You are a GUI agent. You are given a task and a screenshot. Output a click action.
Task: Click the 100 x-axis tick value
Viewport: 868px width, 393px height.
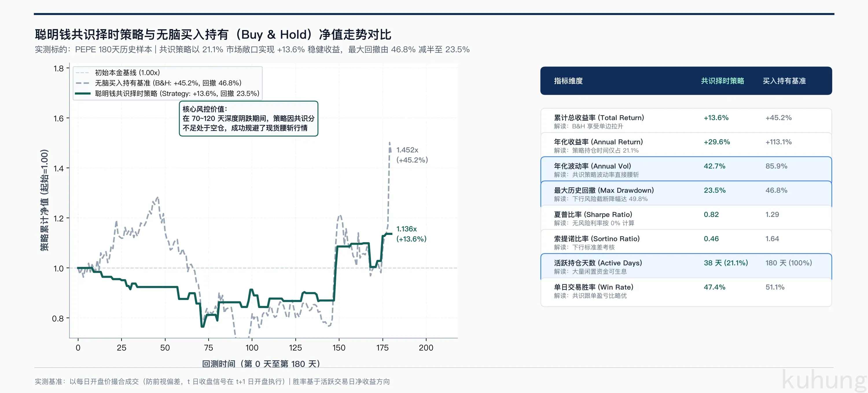[252, 348]
